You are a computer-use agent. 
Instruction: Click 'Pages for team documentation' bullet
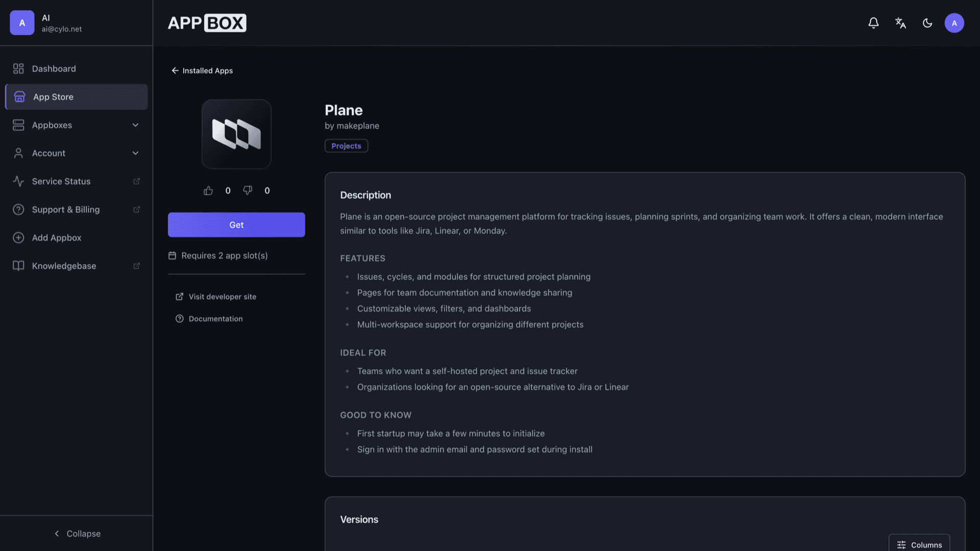pyautogui.click(x=464, y=293)
